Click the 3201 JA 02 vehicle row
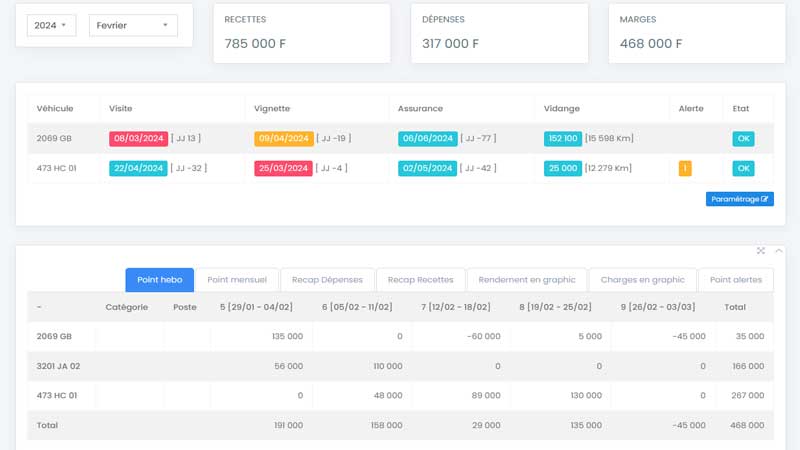Image resolution: width=800 pixels, height=450 pixels. (58, 366)
